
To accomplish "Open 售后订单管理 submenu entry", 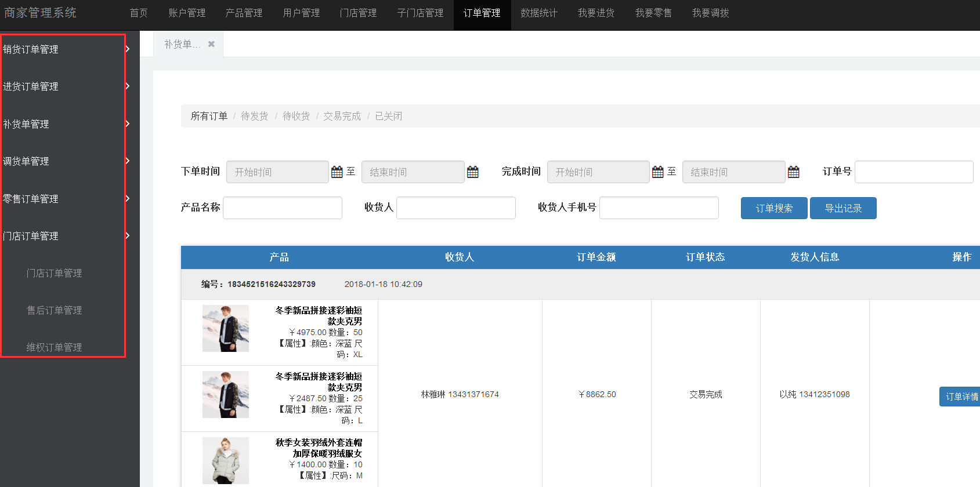I will click(x=54, y=310).
